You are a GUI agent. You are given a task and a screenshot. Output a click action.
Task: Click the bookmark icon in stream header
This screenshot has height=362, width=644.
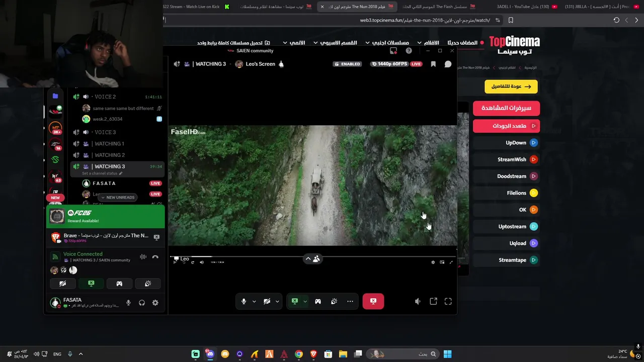pyautogui.click(x=433, y=64)
